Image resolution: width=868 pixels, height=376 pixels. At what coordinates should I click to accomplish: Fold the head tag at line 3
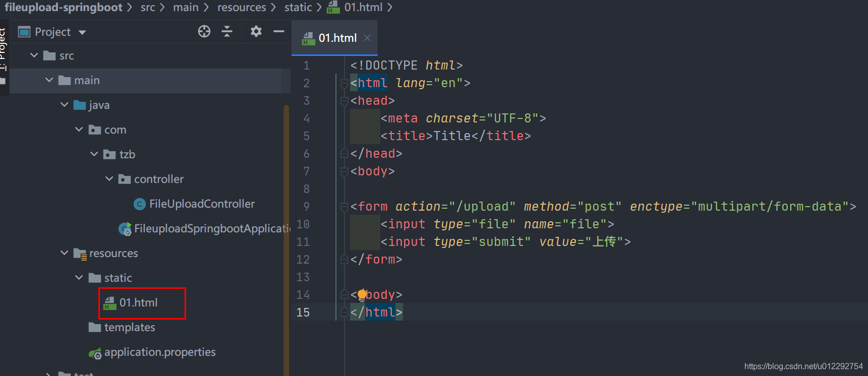(x=344, y=101)
